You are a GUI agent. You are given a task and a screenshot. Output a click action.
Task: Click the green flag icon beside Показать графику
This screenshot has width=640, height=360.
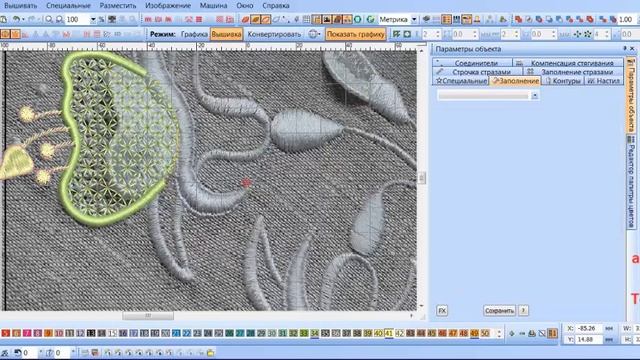396,34
